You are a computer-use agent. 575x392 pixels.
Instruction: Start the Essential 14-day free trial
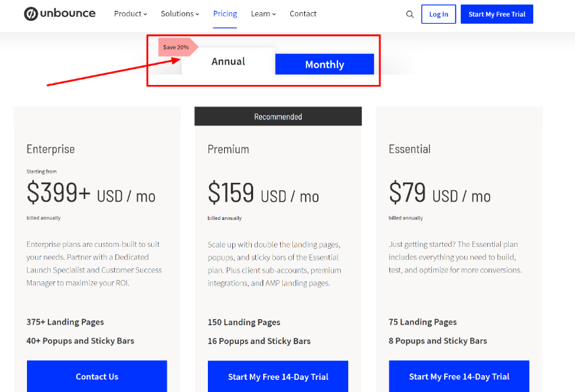[459, 376]
